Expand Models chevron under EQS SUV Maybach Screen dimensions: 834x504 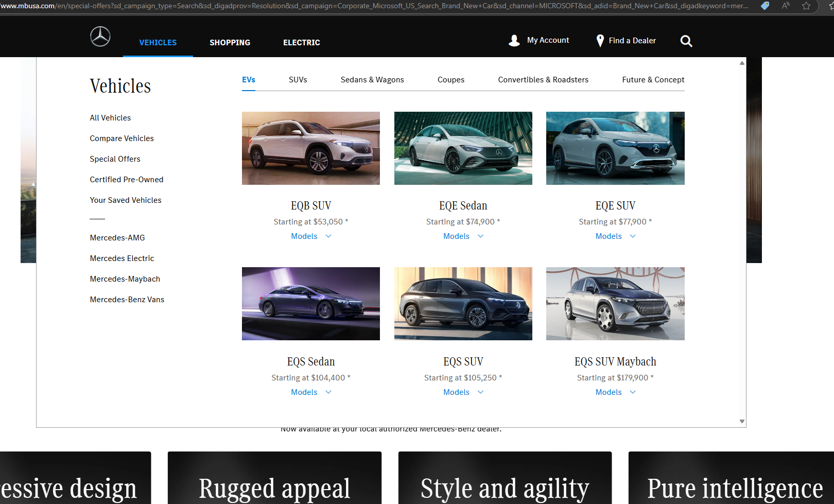click(633, 392)
